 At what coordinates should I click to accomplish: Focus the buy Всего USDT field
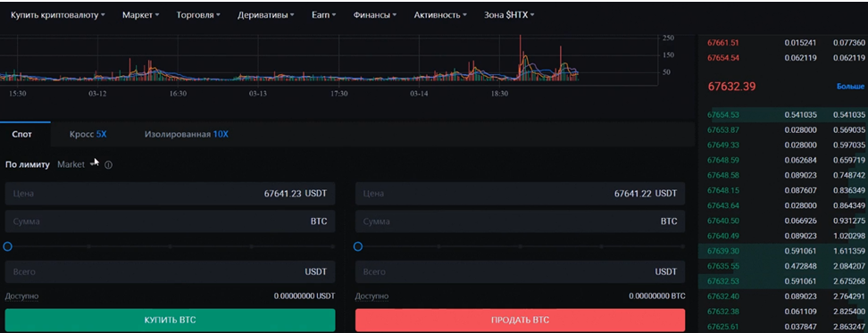click(x=170, y=272)
